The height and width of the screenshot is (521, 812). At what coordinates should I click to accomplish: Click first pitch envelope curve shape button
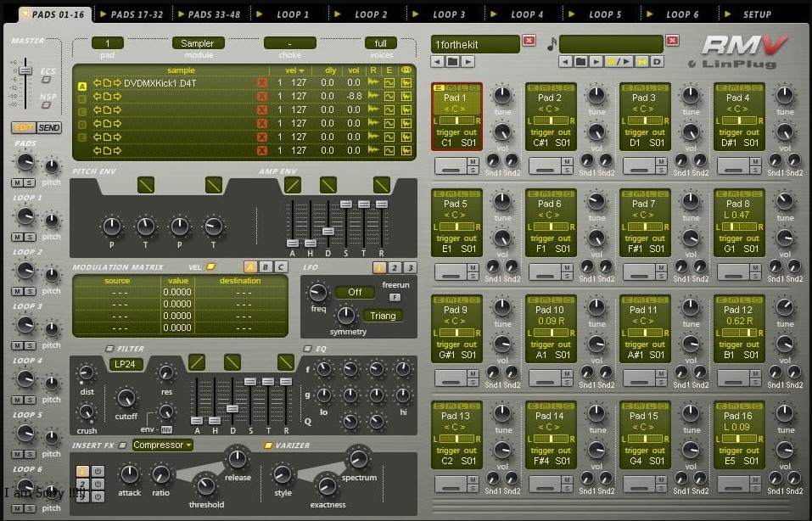pyautogui.click(x=146, y=185)
